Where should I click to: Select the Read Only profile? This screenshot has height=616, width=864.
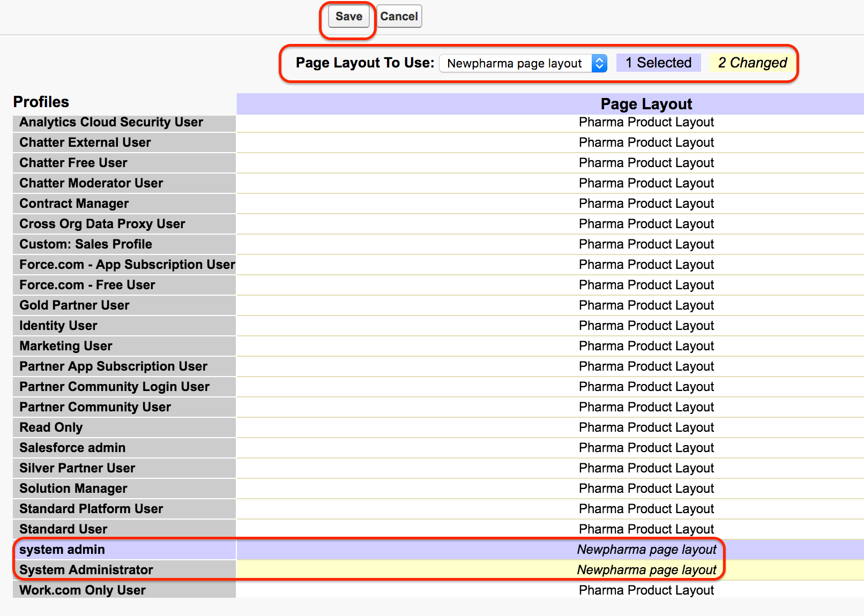pos(51,427)
